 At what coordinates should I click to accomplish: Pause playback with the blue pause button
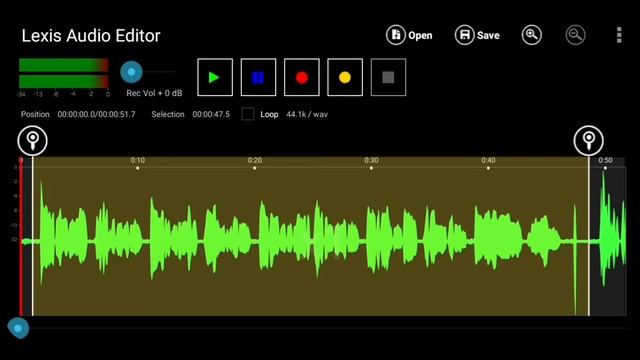point(258,77)
